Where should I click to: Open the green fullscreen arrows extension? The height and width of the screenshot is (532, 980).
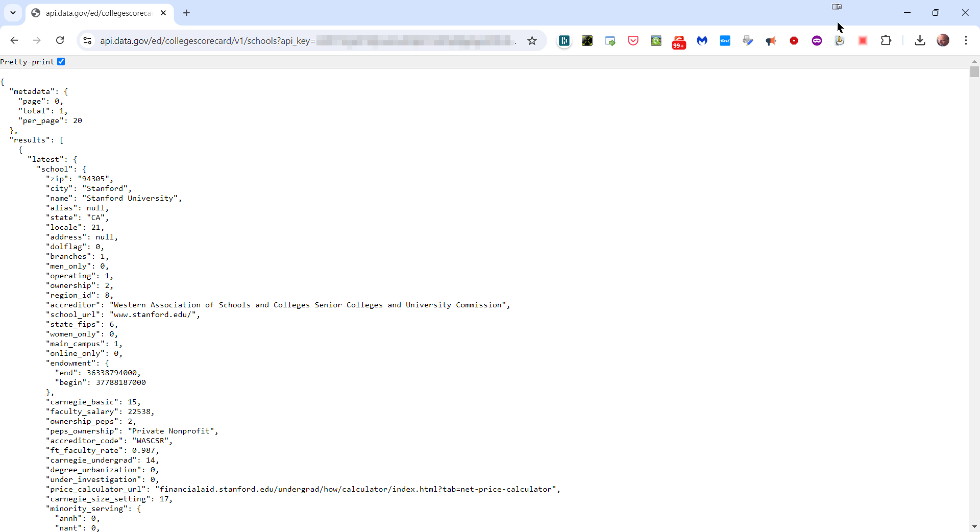pyautogui.click(x=587, y=41)
